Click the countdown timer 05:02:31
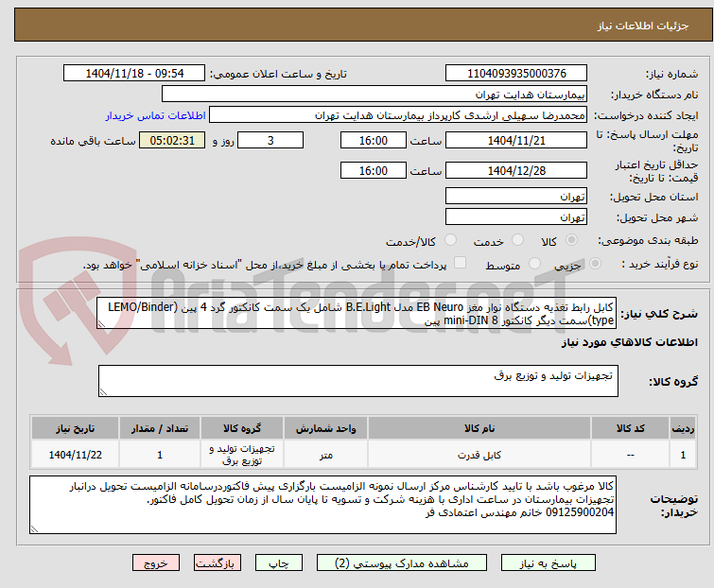714x588 pixels. pos(172,140)
